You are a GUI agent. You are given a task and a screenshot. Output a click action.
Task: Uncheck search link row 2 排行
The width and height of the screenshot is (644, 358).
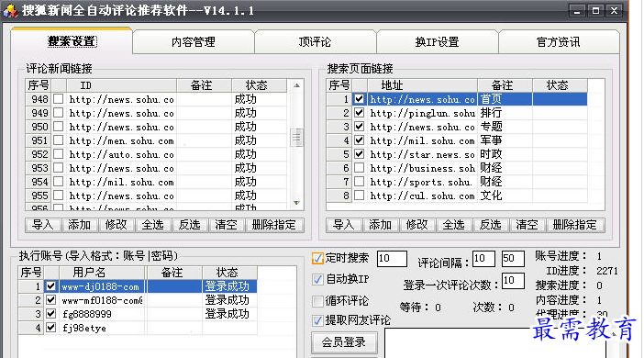(360, 113)
